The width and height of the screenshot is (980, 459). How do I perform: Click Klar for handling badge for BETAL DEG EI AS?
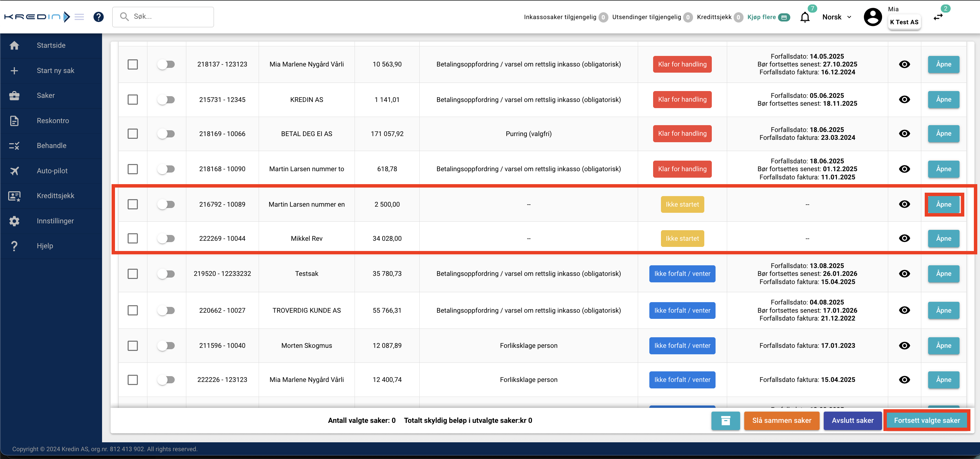tap(682, 133)
